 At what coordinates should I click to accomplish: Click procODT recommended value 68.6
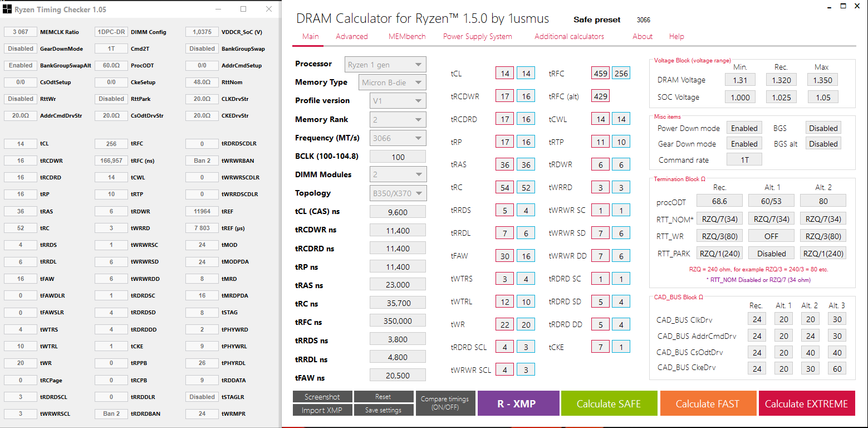click(x=719, y=201)
